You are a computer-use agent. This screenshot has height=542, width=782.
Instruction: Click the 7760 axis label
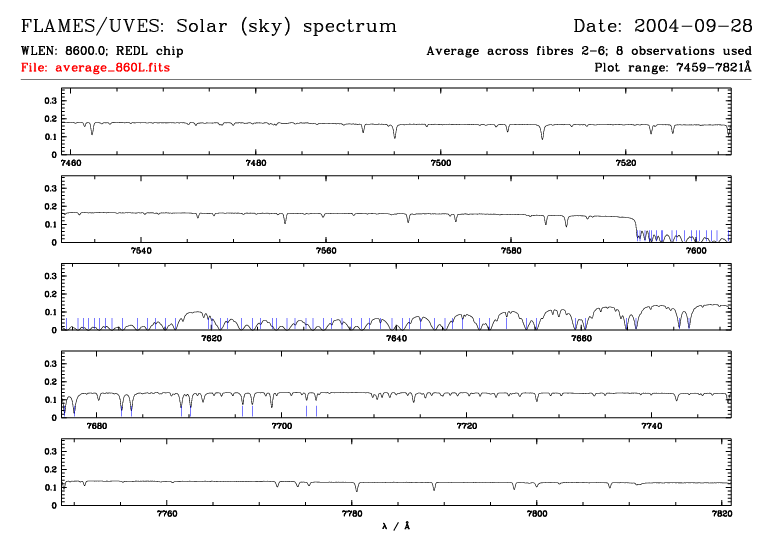pos(167,514)
